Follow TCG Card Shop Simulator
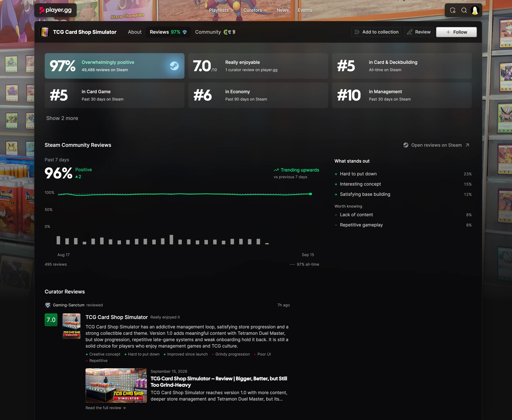The width and height of the screenshot is (512, 420). [x=456, y=32]
